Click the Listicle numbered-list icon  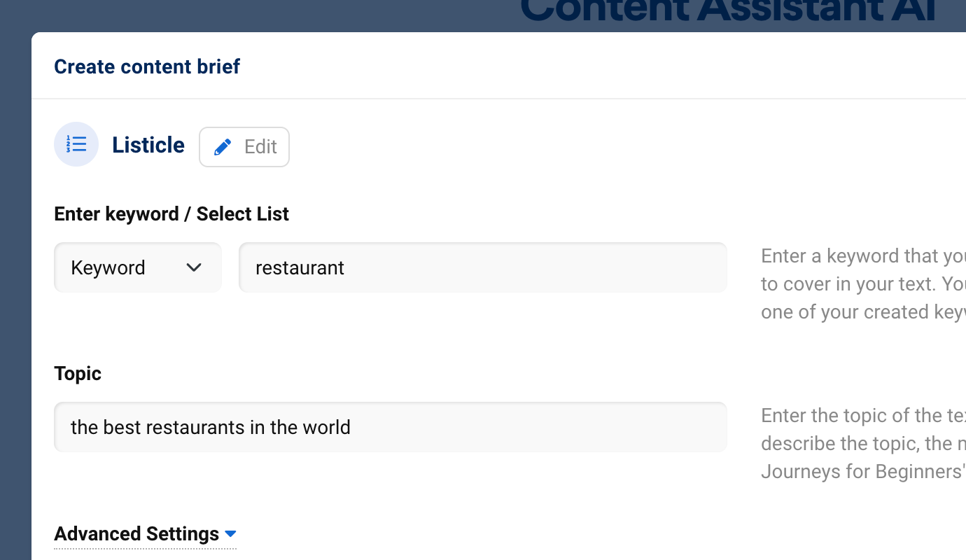[76, 144]
